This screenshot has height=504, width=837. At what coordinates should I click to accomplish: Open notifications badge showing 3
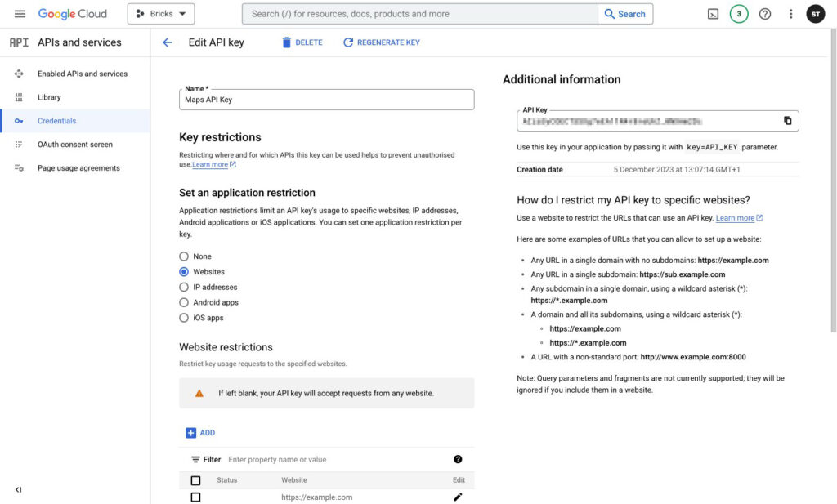pyautogui.click(x=739, y=14)
